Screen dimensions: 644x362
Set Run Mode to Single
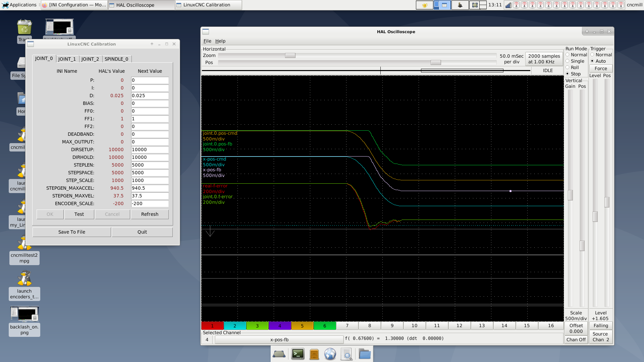(575, 61)
